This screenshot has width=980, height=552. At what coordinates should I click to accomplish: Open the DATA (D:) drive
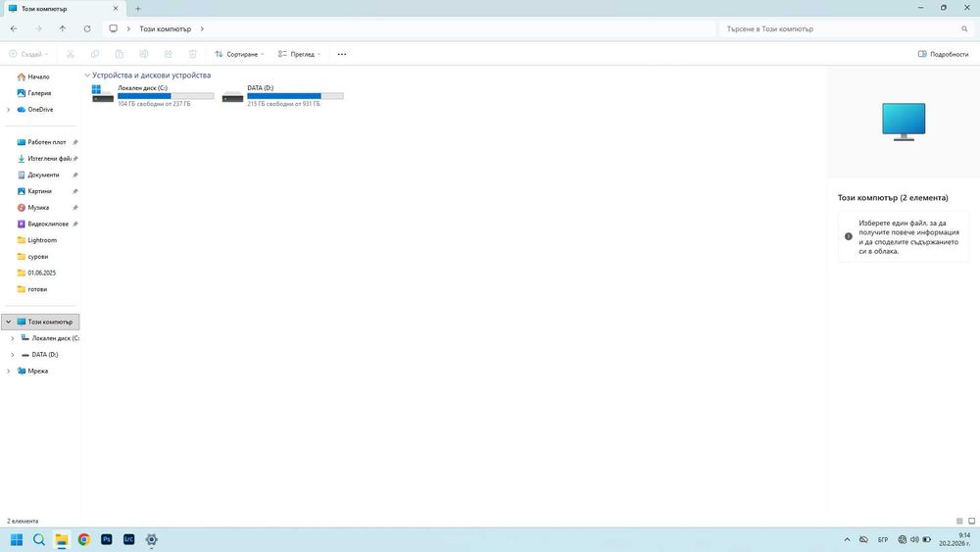[x=282, y=95]
